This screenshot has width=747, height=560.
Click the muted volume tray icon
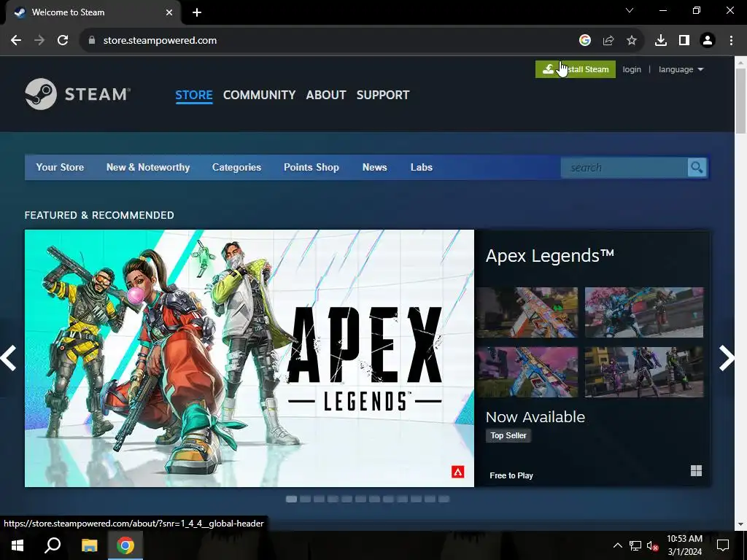tap(652, 545)
